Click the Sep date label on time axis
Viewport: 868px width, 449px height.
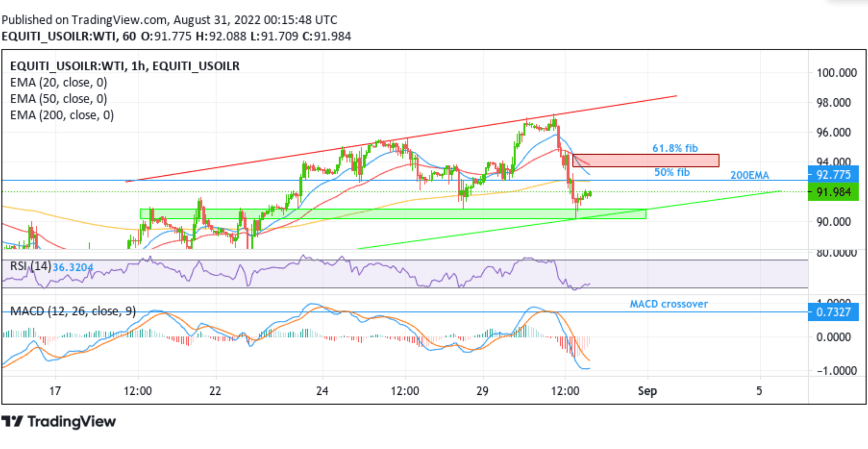(647, 391)
